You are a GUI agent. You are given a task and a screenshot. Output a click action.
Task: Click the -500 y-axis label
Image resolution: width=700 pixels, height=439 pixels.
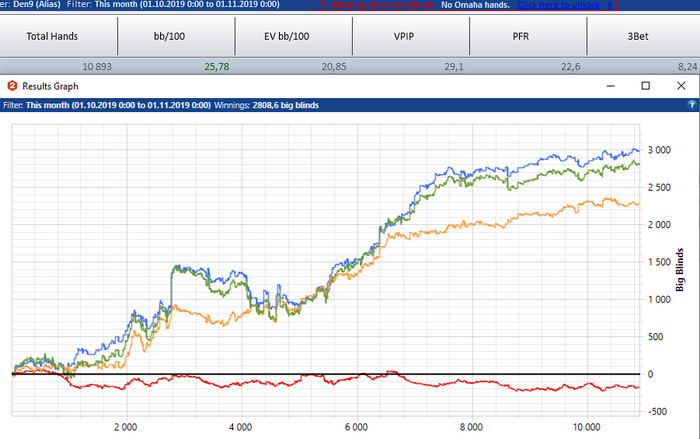(x=657, y=412)
